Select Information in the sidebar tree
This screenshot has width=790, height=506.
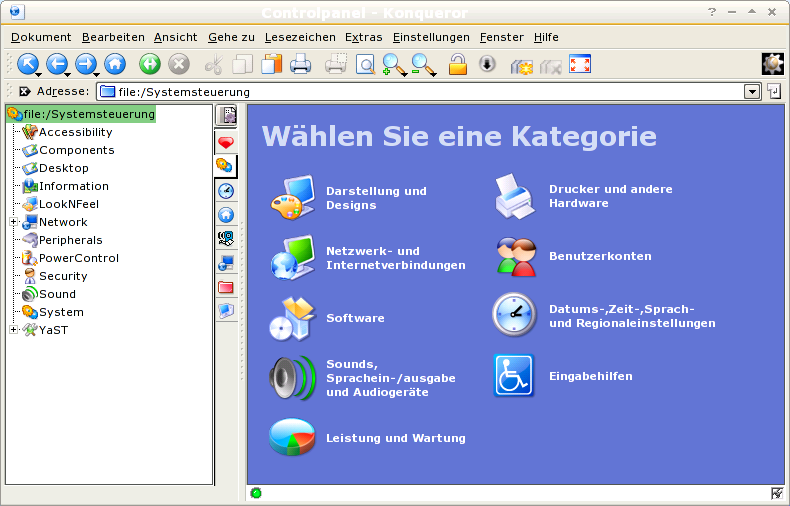[65, 186]
